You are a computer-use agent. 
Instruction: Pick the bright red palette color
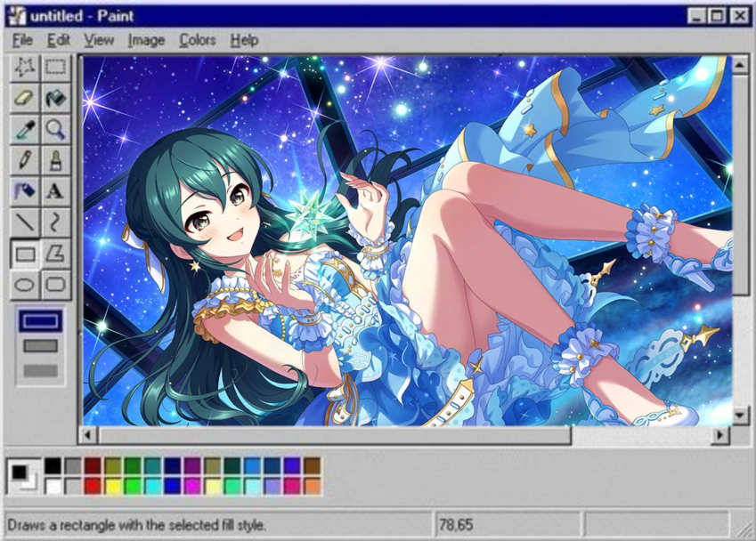pyautogui.click(x=93, y=486)
